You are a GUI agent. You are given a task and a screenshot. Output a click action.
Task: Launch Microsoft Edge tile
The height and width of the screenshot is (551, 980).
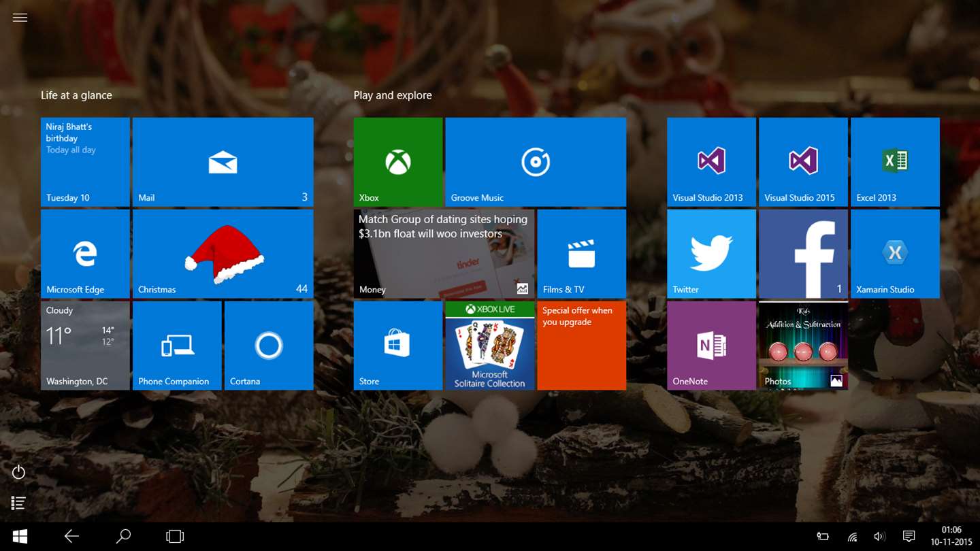tap(85, 254)
